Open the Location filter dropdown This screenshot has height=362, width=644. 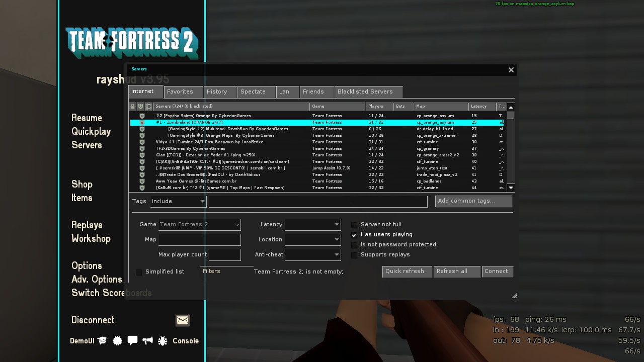click(x=313, y=240)
